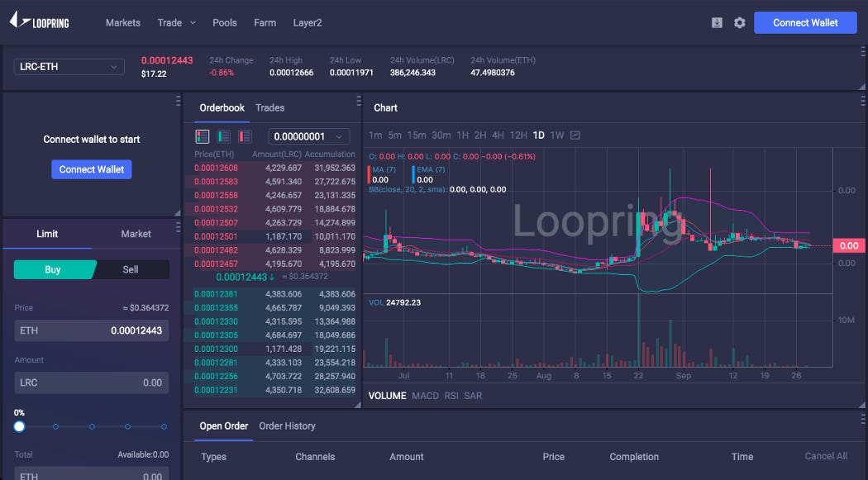
Task: Select the 1H chart interval
Action: [462, 135]
